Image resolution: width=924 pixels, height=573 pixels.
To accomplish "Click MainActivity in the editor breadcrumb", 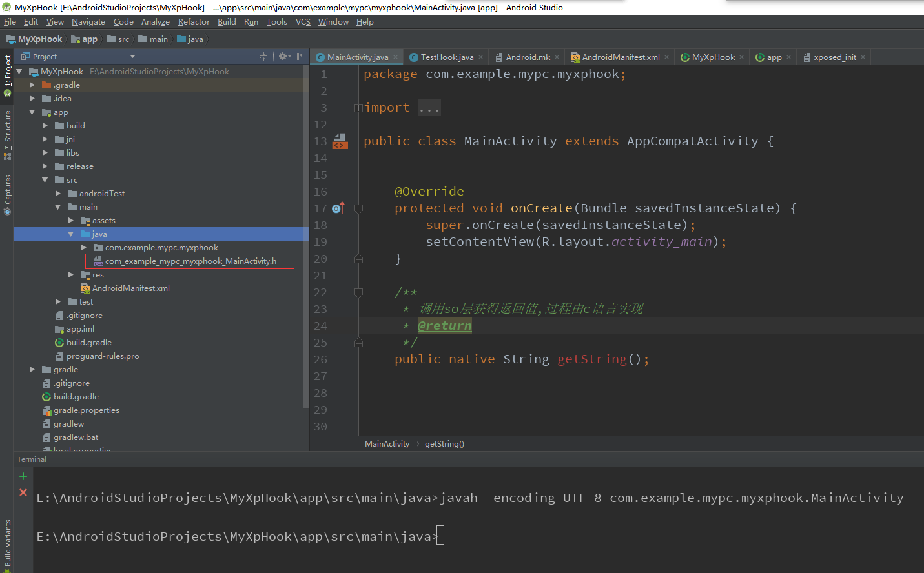I will (x=387, y=444).
